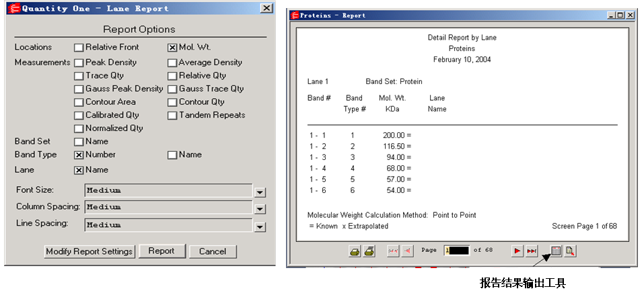Click the second printer icon in report toolbar
This screenshot has height=297, width=644.
369,251
